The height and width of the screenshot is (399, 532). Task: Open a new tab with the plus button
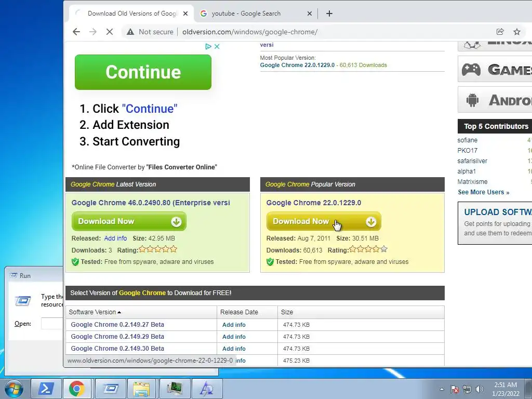click(x=329, y=14)
